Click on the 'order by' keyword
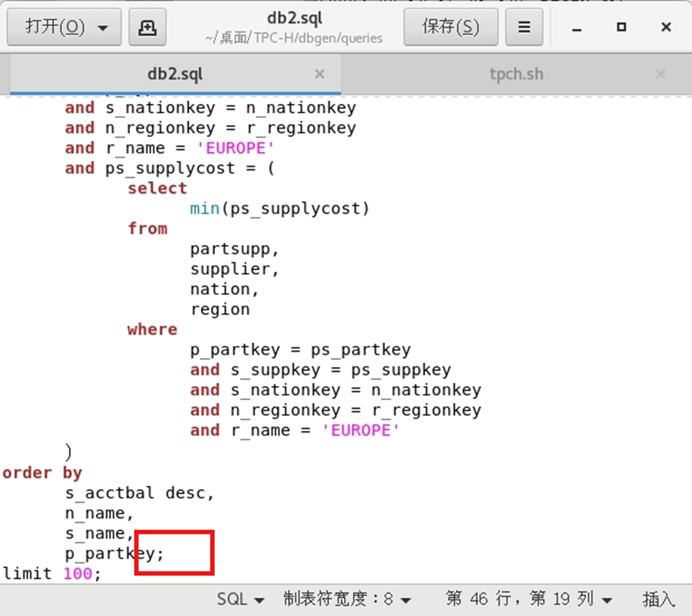 (42, 473)
